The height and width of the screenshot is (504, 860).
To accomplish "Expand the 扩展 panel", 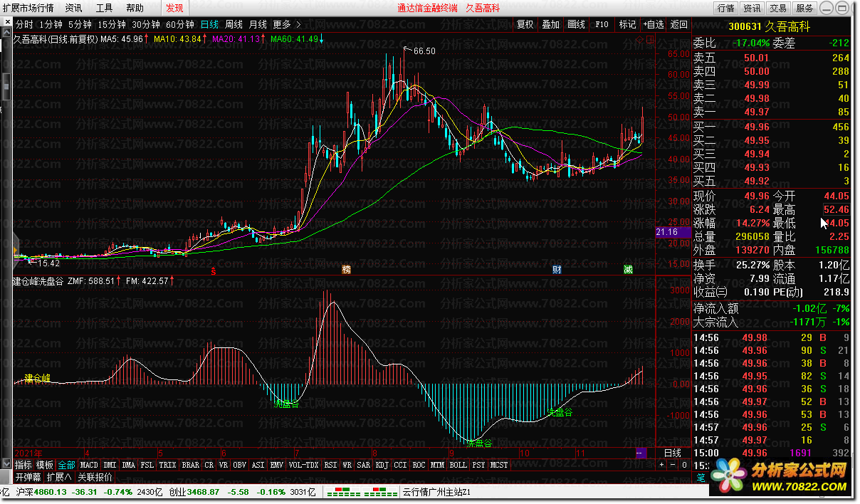I will click(x=59, y=477).
